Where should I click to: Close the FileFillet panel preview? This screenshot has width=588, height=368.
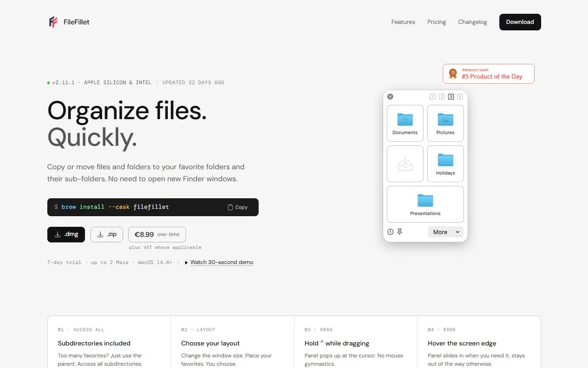[390, 97]
